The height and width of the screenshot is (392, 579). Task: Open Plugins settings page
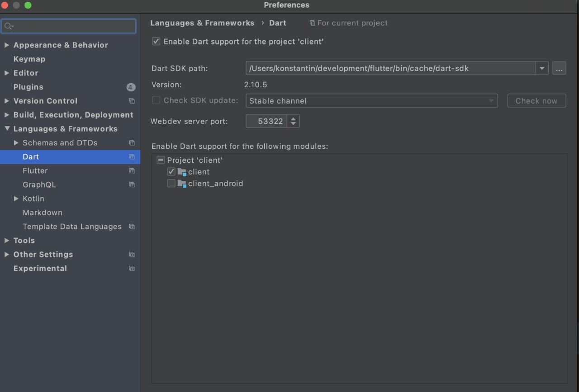(x=28, y=87)
